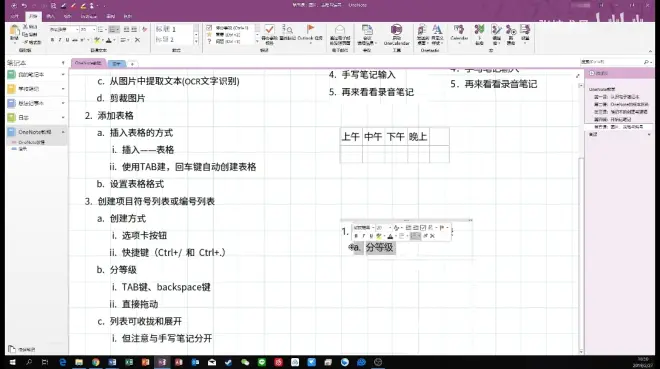The width and height of the screenshot is (660, 369).
Task: Click the Find Tags icon in ribbon
Action: [x=287, y=29]
